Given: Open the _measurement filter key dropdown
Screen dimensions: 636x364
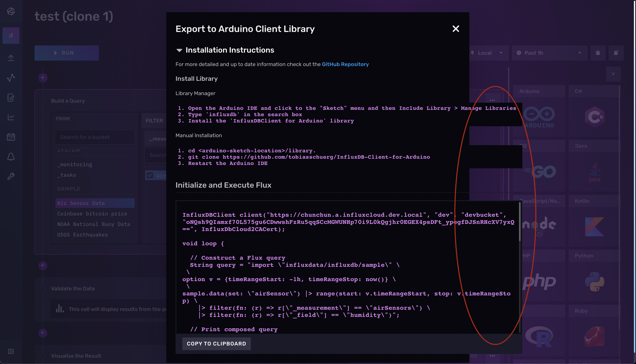Looking at the screenshot, I should click(x=156, y=138).
